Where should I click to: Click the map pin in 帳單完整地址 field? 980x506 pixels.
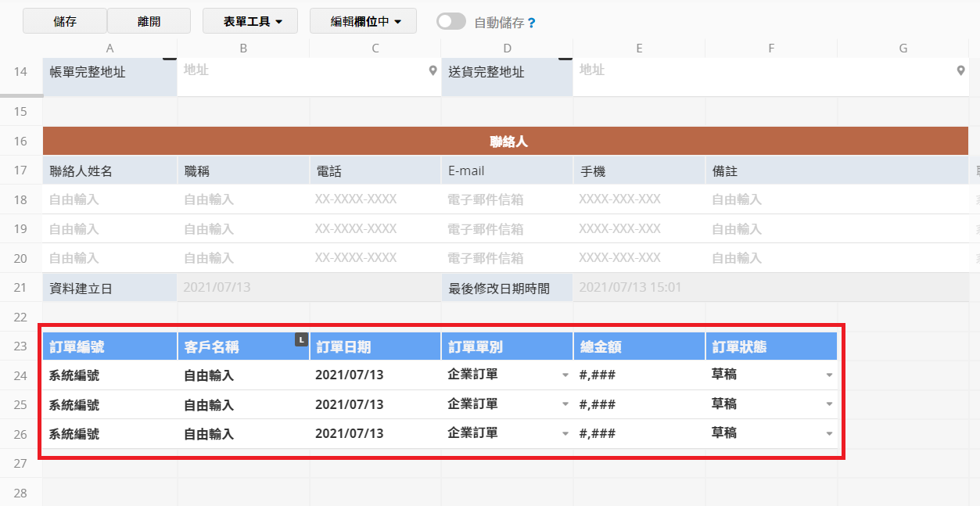point(433,70)
